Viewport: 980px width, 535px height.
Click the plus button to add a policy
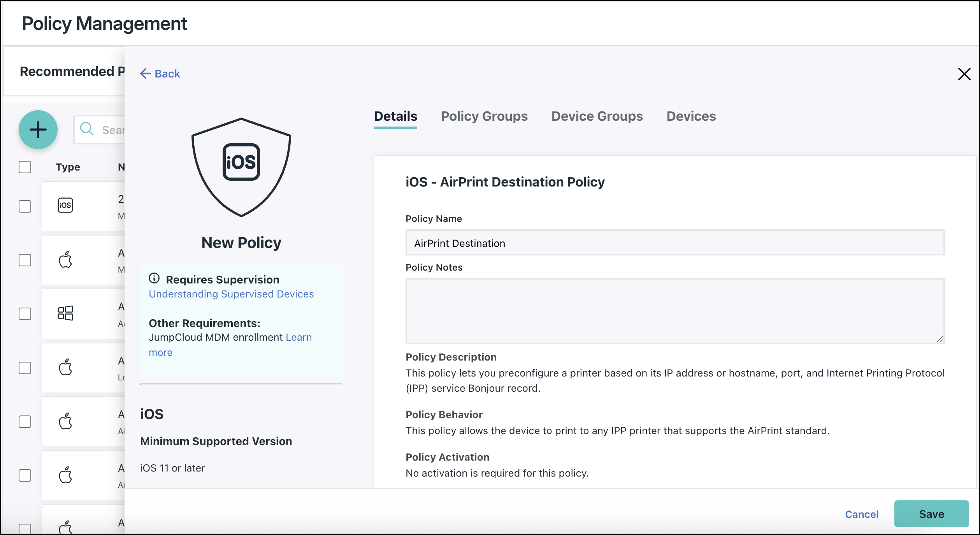[x=38, y=130]
